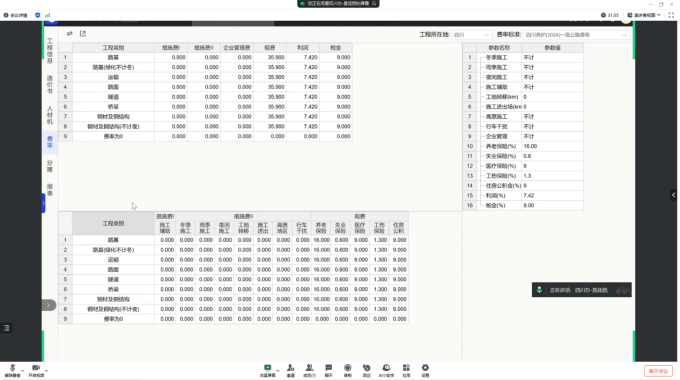The width and height of the screenshot is (680, 380).
Task: Select the 路面 row in top table
Action: click(x=206, y=87)
